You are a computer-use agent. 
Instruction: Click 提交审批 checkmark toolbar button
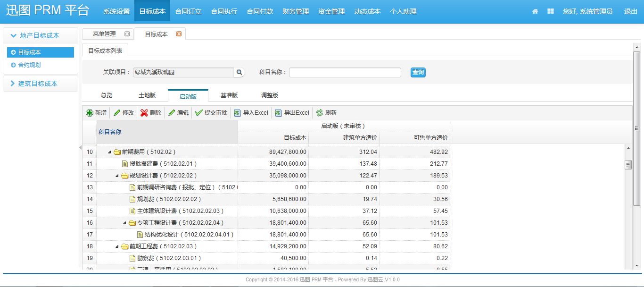point(211,113)
